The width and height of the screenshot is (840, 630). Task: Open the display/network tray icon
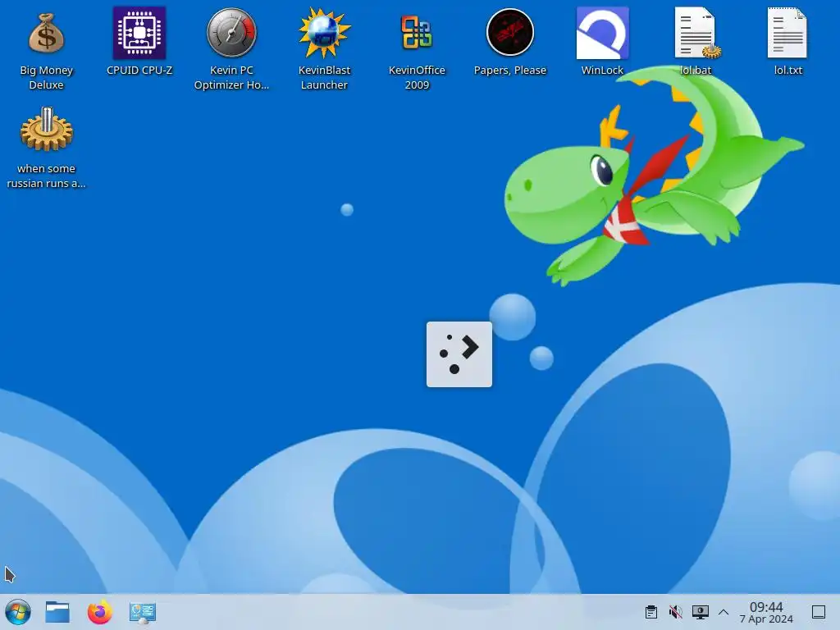pos(701,612)
